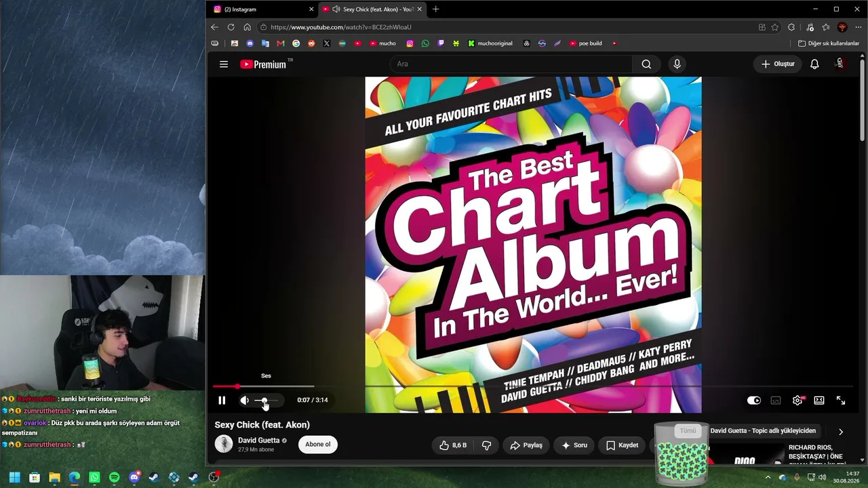The image size is (868, 488).
Task: Click the YouTube search field
Action: (511, 64)
